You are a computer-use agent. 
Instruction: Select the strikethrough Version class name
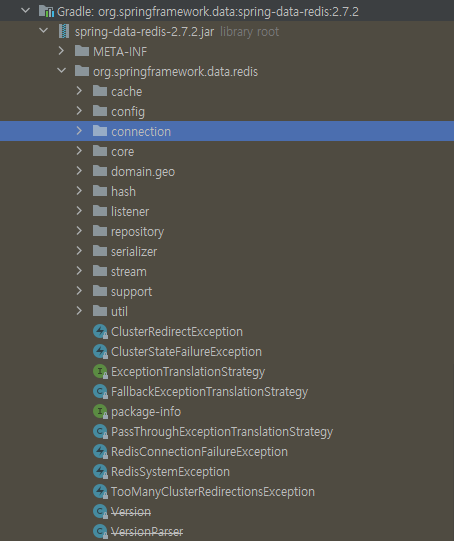[x=131, y=512]
